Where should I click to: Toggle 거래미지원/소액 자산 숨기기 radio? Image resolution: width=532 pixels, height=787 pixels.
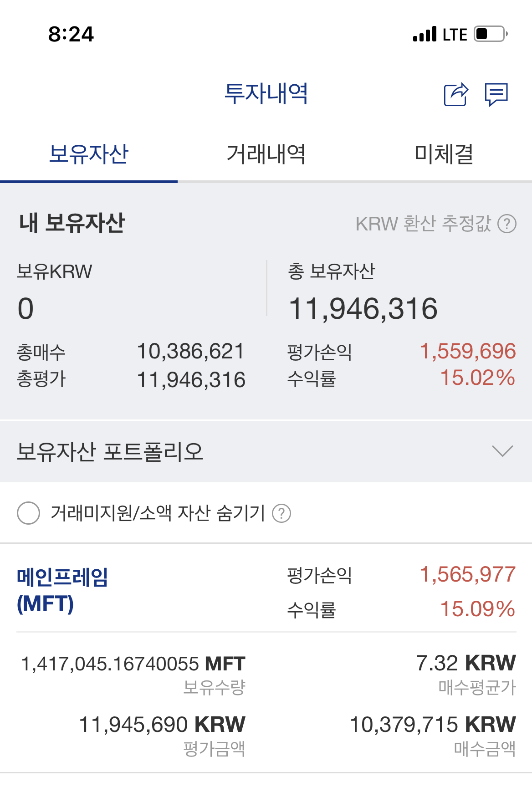(28, 513)
